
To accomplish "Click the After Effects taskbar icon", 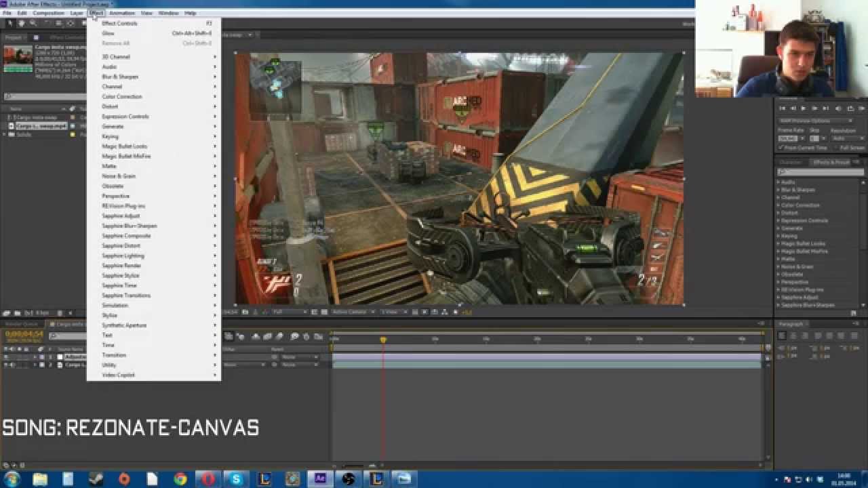I will 319,479.
